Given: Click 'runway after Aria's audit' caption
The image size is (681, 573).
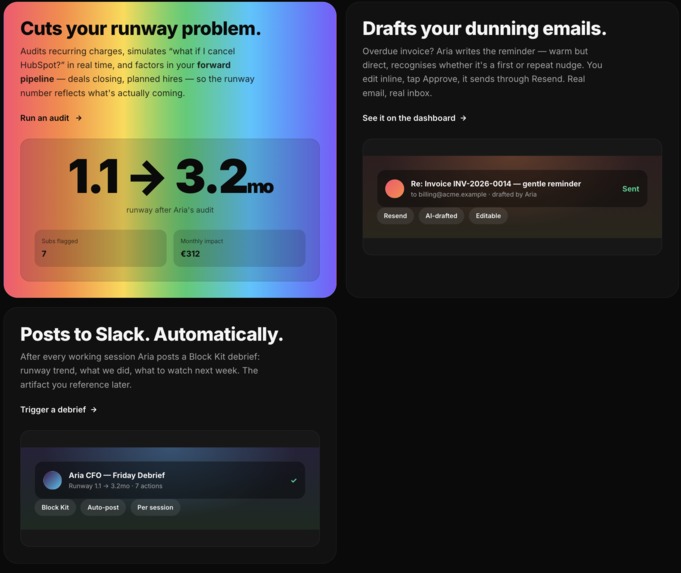Looking at the screenshot, I should [170, 210].
